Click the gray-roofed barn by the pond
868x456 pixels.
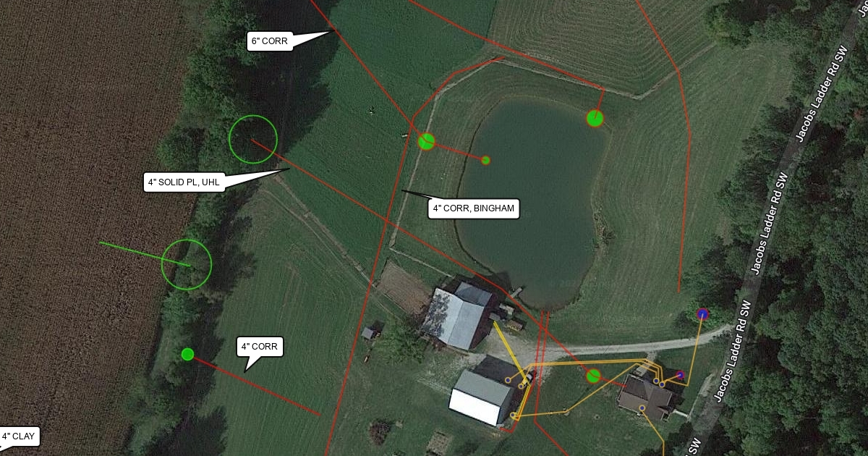[x=458, y=316]
